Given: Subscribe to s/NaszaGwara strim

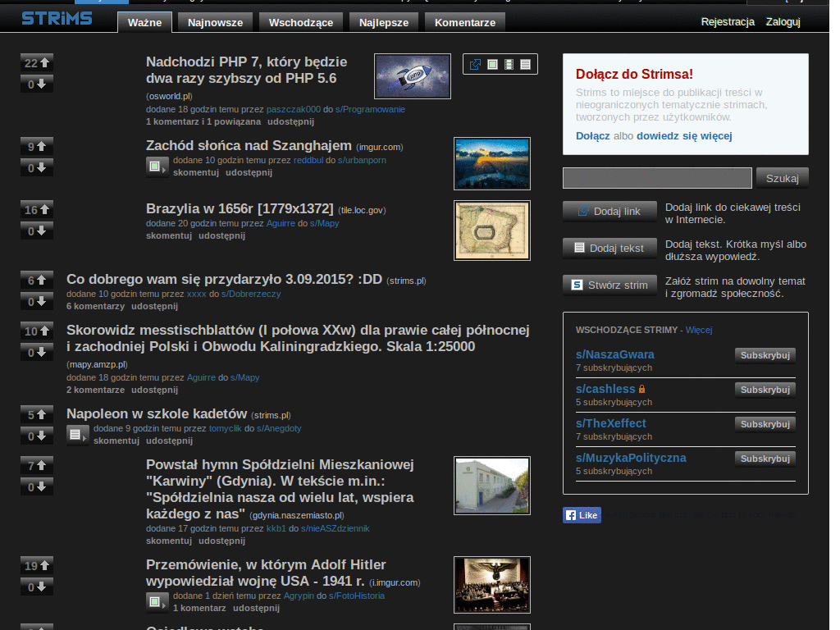Looking at the screenshot, I should (765, 355).
